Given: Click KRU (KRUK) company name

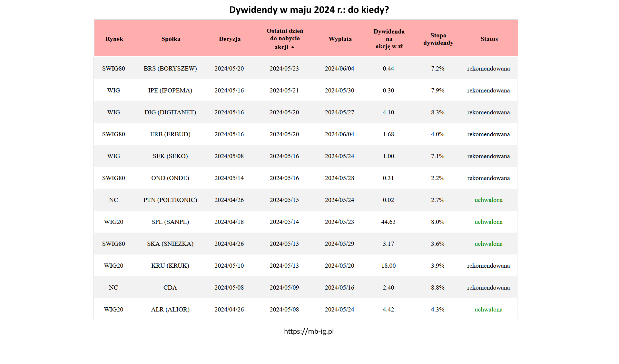Looking at the screenshot, I should click(170, 266).
